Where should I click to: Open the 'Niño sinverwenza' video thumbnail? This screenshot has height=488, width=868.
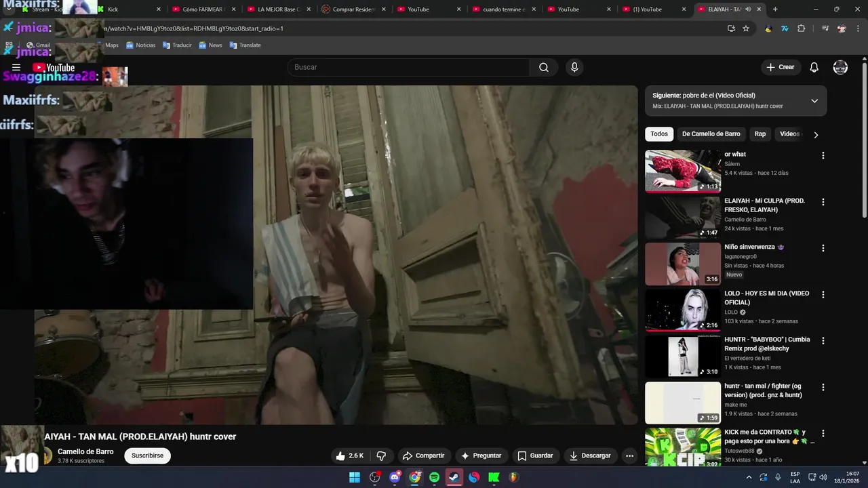tap(683, 264)
